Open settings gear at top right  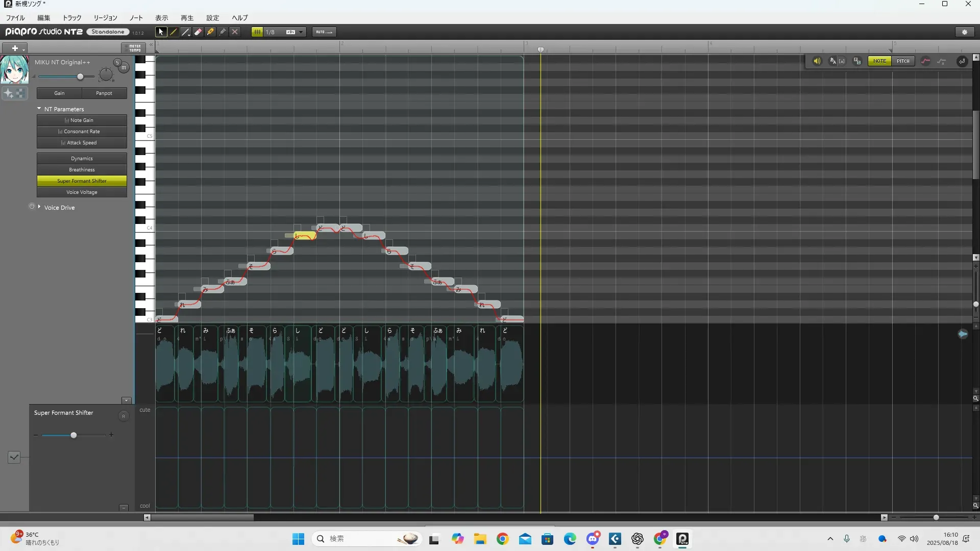pos(965,32)
